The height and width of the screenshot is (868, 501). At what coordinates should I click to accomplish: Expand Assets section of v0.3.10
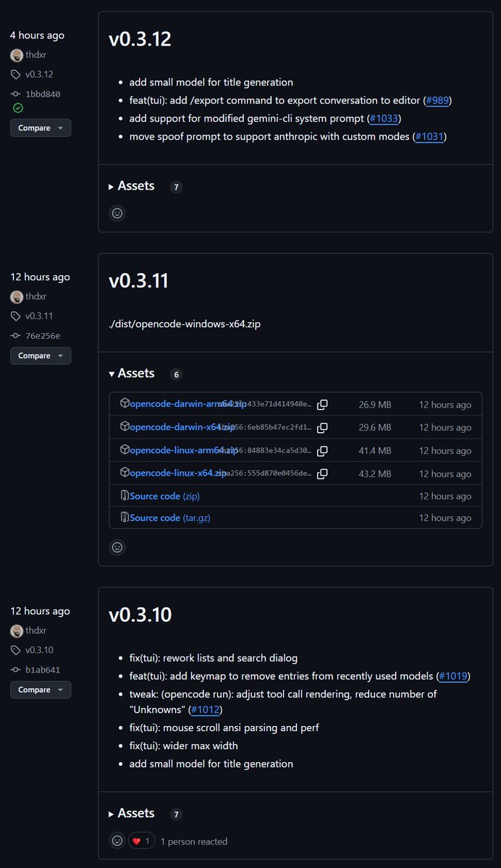click(132, 813)
